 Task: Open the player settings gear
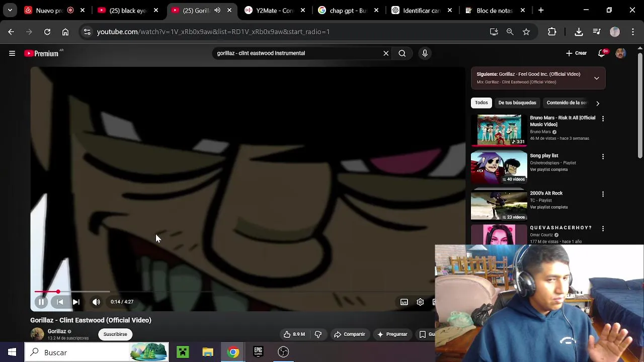420,302
